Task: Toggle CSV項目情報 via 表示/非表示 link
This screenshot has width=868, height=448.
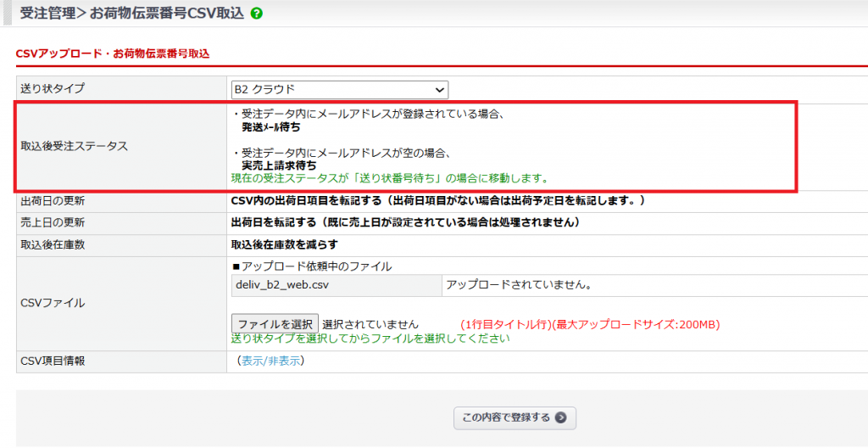Action: point(271,361)
